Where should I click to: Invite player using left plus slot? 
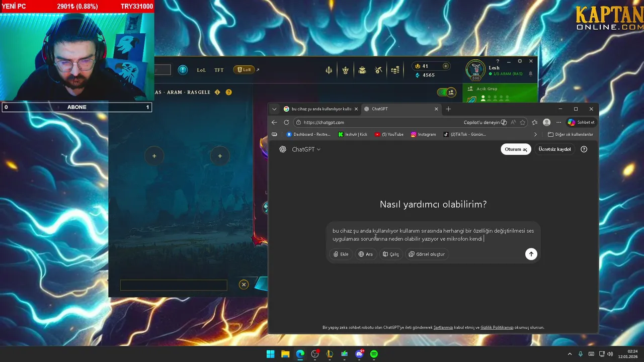click(x=154, y=156)
